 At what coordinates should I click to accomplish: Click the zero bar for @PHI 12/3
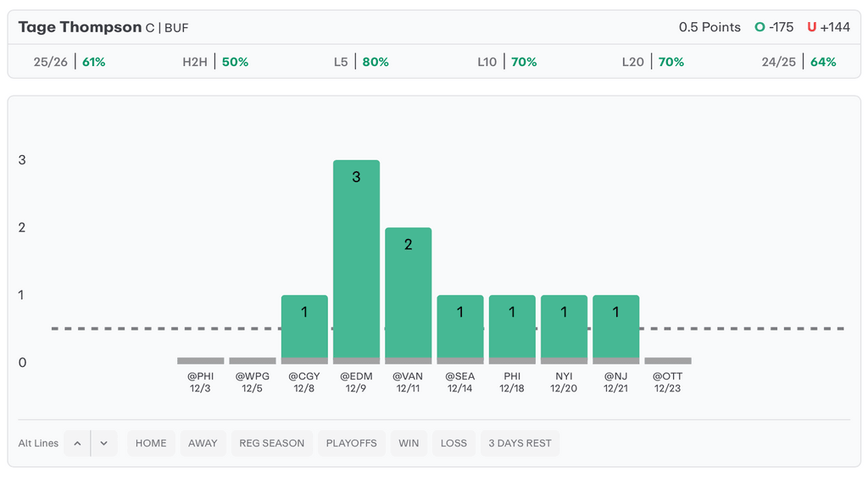point(201,361)
